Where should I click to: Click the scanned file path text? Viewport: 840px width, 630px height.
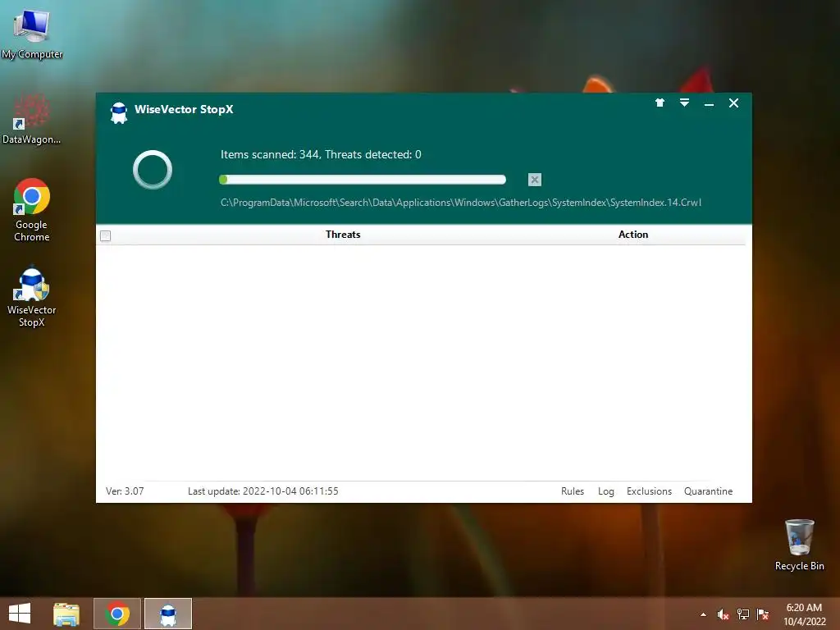[461, 203]
